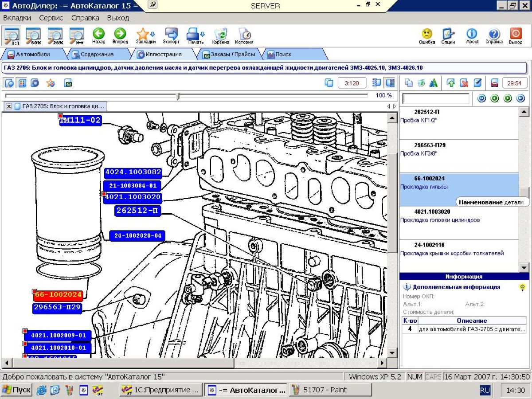Fit illustration to window width
The height and width of the screenshot is (399, 532).
tap(77, 36)
